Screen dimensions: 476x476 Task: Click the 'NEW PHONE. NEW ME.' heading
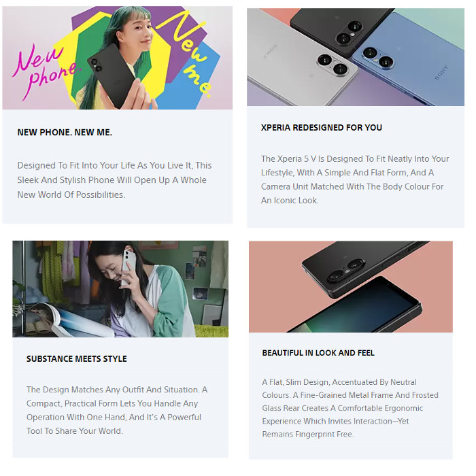[65, 133]
